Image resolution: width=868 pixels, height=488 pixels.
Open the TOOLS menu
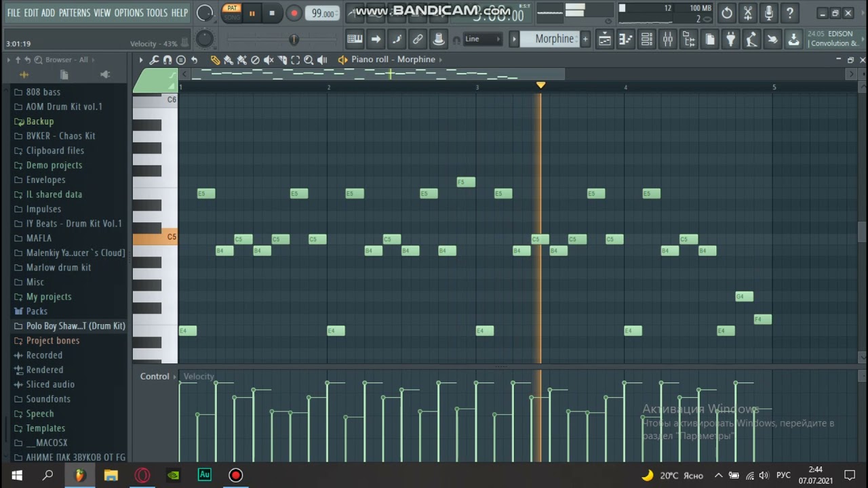(x=157, y=13)
